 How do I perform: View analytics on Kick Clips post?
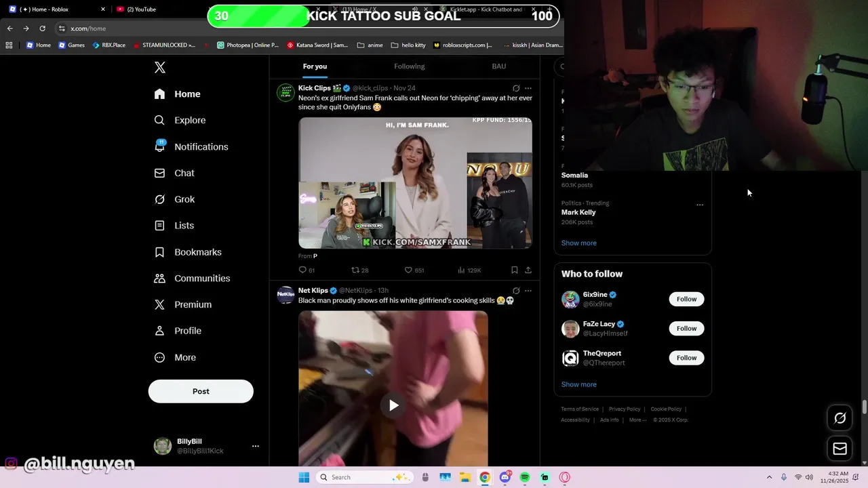click(469, 270)
